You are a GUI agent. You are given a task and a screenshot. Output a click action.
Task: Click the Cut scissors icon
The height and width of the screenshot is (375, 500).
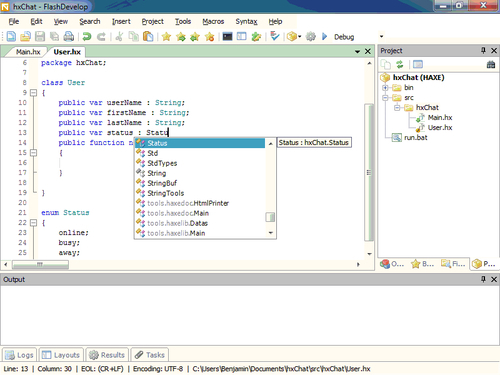[x=119, y=36]
